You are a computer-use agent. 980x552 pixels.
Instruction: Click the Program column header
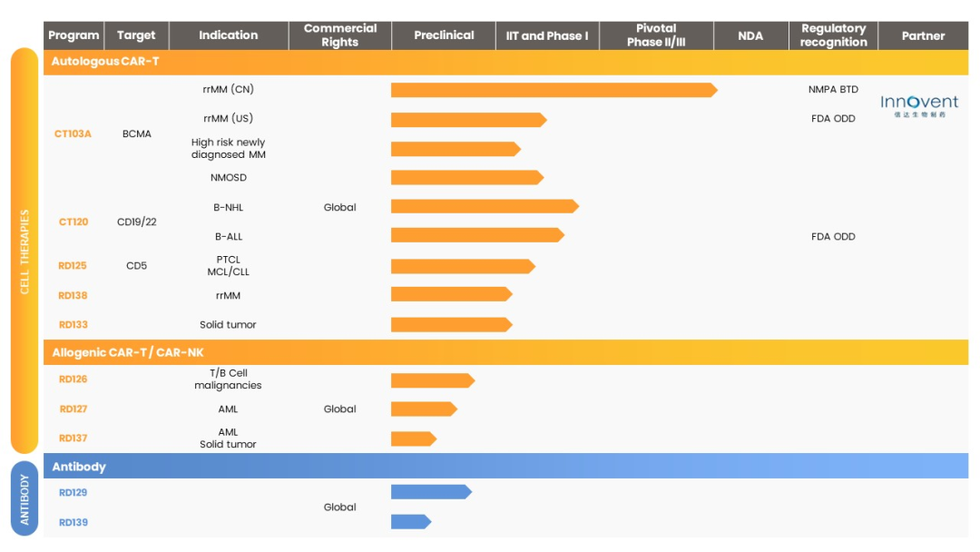click(73, 35)
